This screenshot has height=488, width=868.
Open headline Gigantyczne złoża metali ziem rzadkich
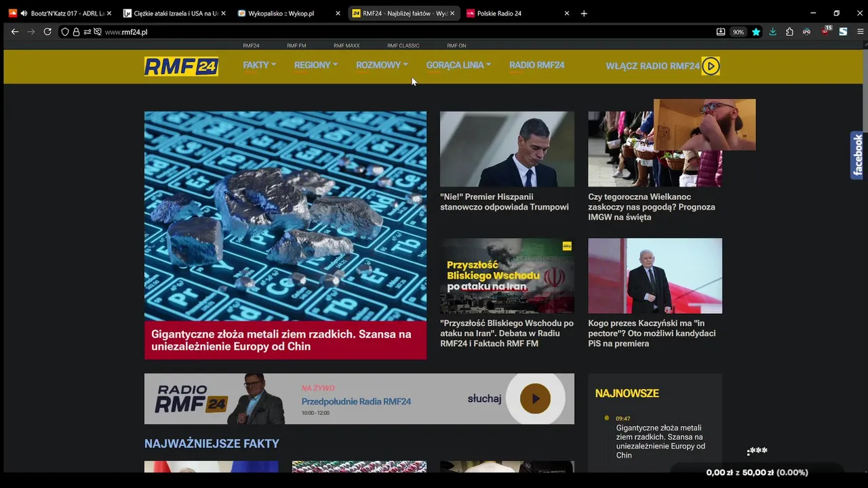[x=281, y=340]
